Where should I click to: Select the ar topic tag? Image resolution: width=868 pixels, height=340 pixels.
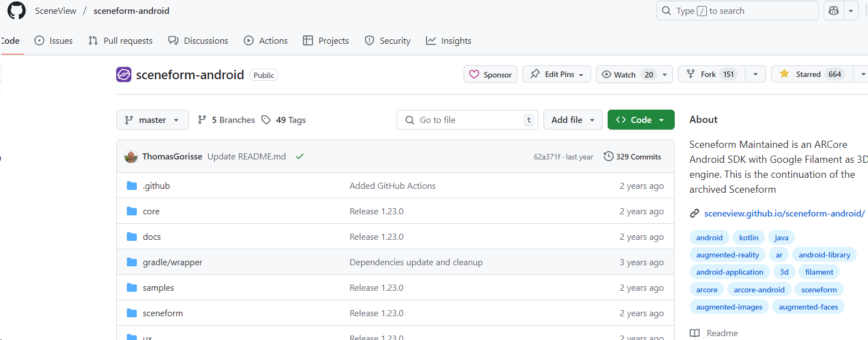(779, 255)
